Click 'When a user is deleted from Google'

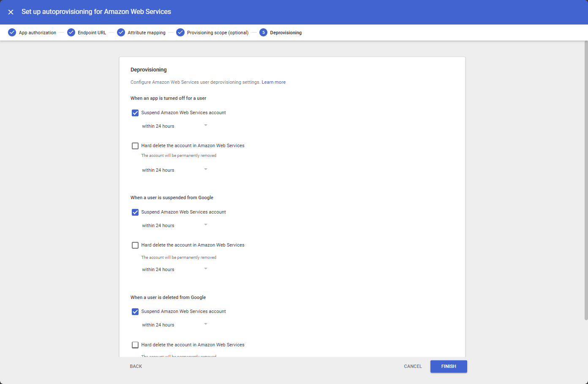(x=168, y=297)
